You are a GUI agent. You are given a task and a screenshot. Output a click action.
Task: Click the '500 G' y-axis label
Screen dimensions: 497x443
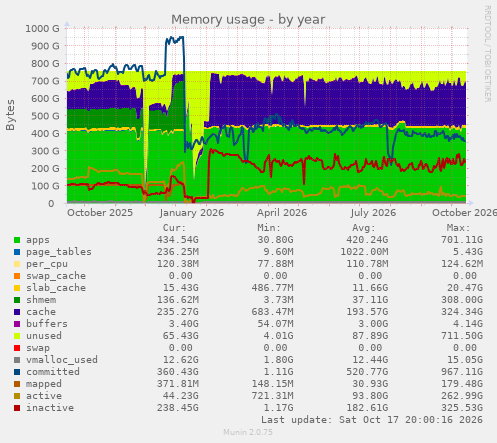click(x=45, y=116)
